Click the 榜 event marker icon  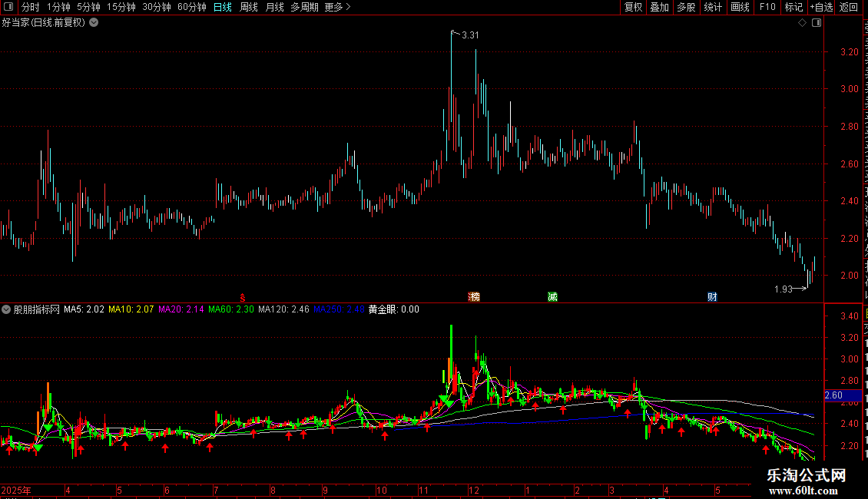474,297
